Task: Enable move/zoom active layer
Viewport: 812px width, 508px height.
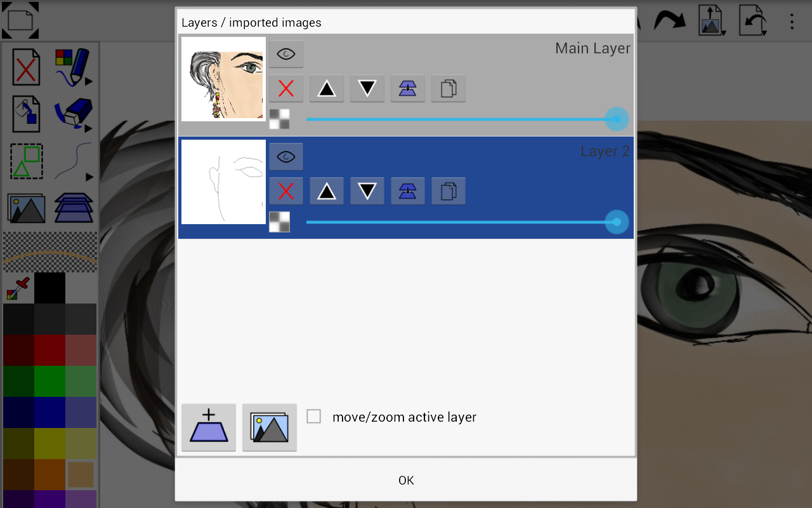Action: (313, 416)
